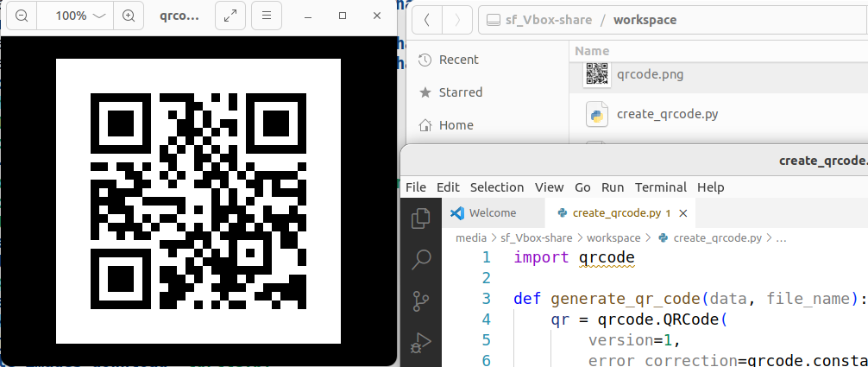The width and height of the screenshot is (868, 367).
Task: Click the qrcode.png thumbnail icon
Action: 597,73
